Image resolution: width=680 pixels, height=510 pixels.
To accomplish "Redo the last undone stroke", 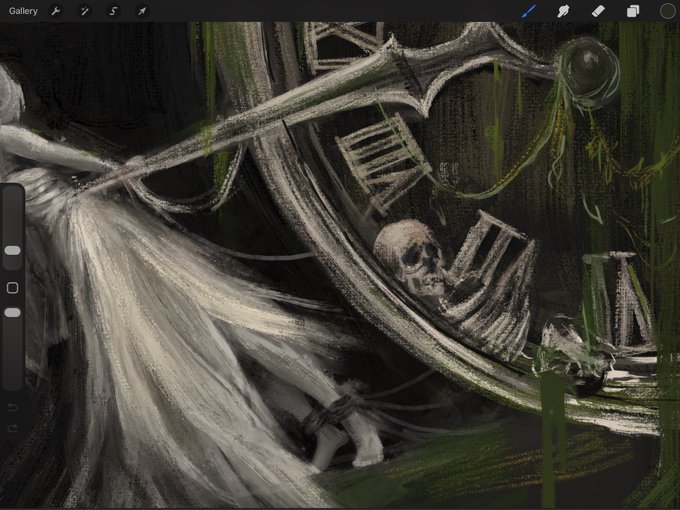I will click(x=12, y=428).
